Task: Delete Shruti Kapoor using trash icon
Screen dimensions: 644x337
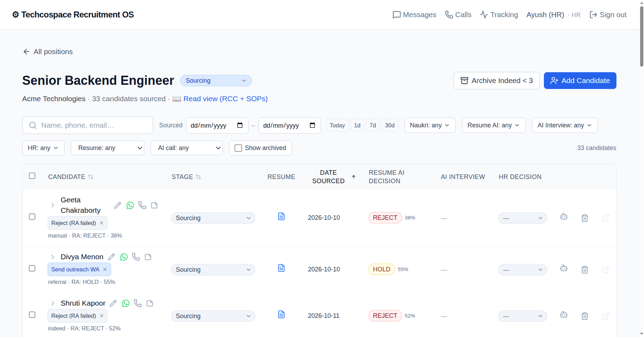Action: pos(585,316)
